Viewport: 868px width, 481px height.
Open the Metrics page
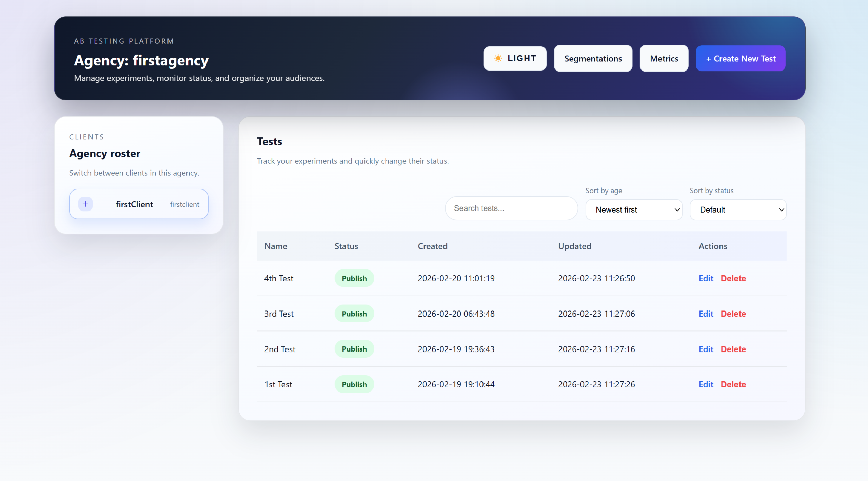point(664,58)
